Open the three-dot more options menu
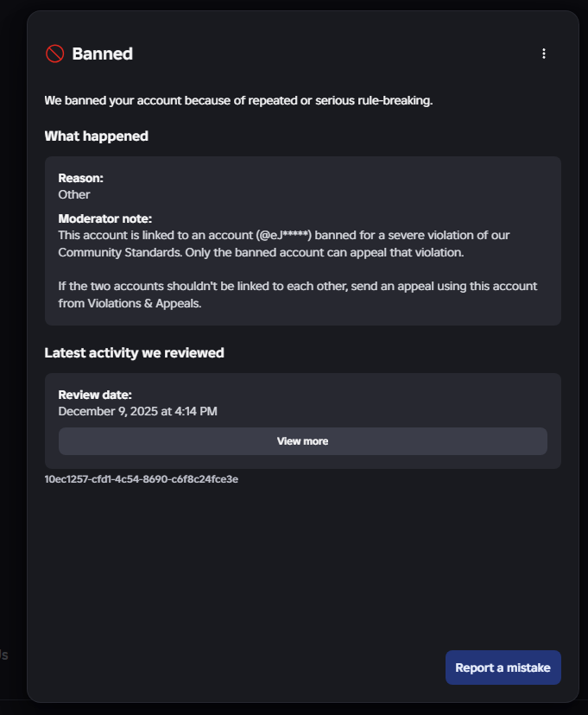588x715 pixels. point(544,54)
